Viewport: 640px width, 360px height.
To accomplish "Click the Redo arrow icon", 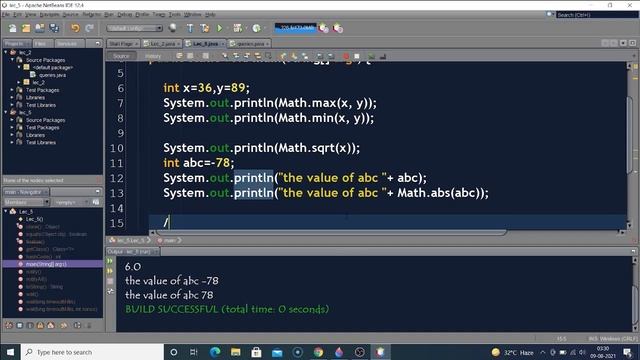I will [x=89, y=28].
